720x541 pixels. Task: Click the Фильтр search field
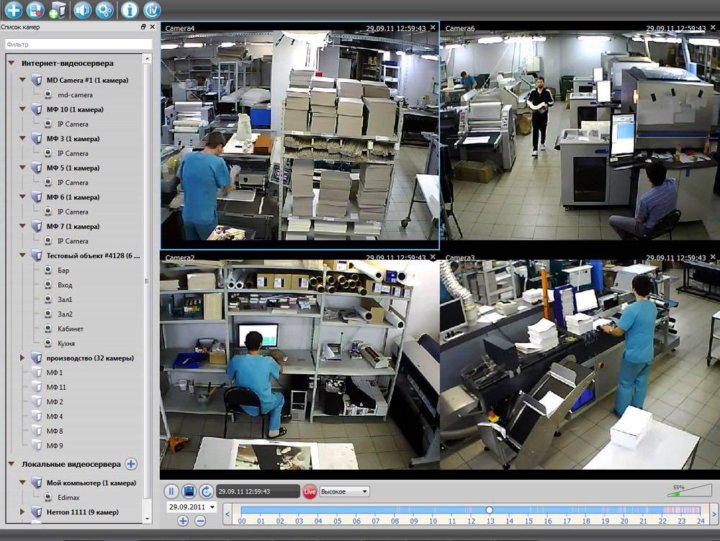tap(77, 44)
